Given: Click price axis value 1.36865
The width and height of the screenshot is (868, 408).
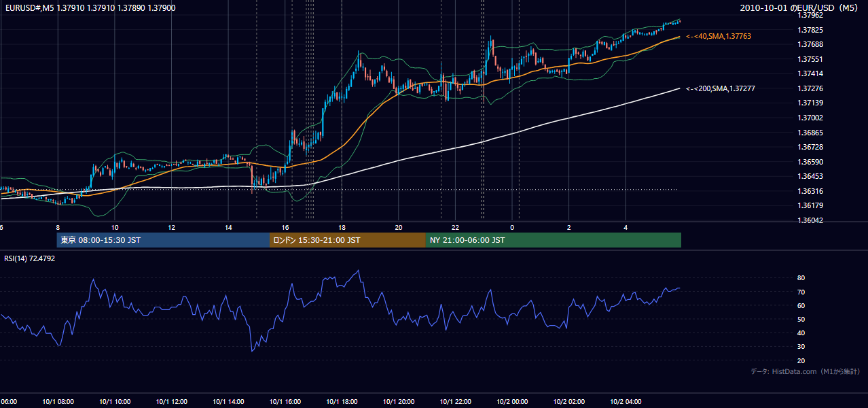Looking at the screenshot, I should click(x=809, y=133).
